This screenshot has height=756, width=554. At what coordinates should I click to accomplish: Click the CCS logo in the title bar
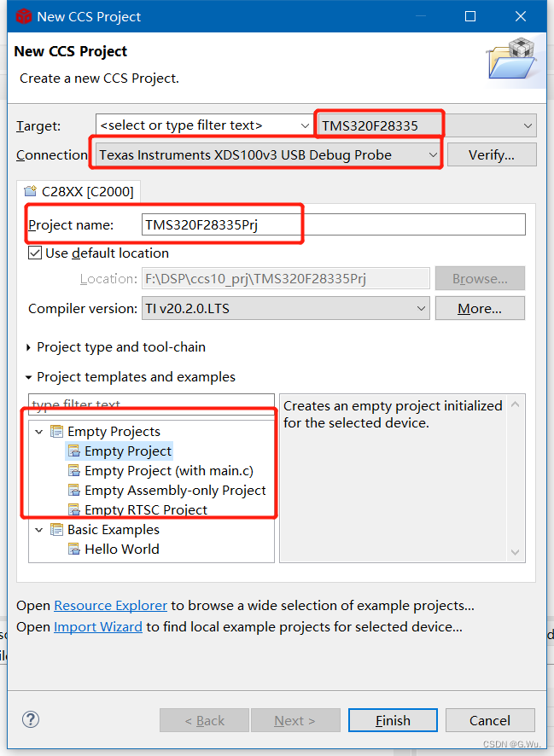coord(19,15)
